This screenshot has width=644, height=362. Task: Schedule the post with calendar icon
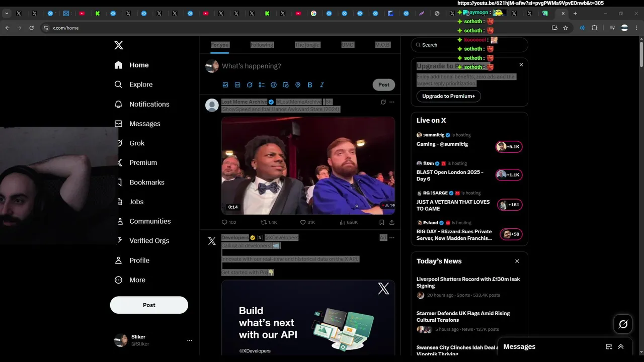pos(286,85)
